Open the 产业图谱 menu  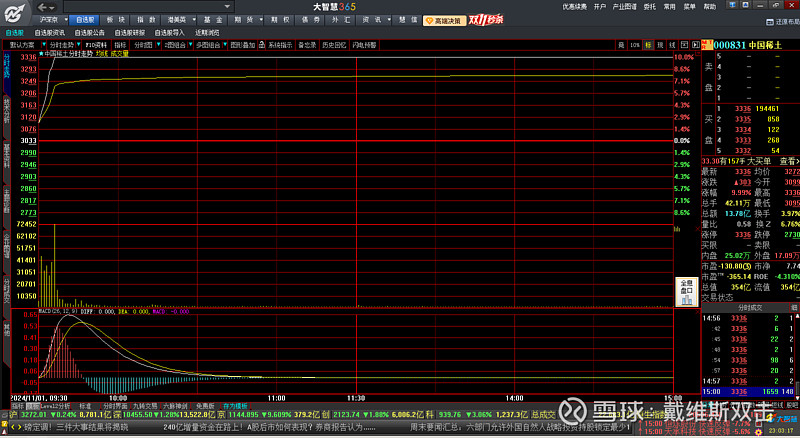tap(624, 7)
